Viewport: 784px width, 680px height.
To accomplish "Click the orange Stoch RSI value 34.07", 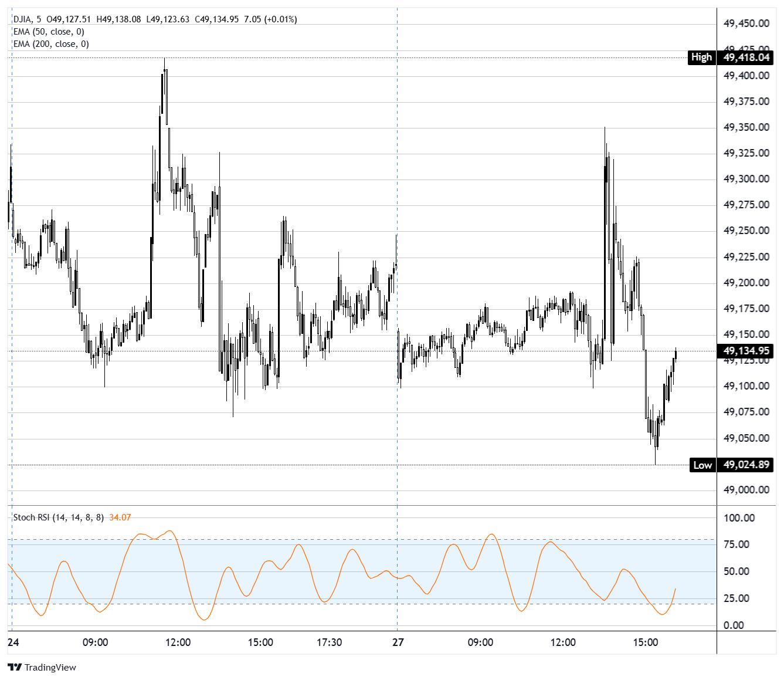I will pos(120,517).
